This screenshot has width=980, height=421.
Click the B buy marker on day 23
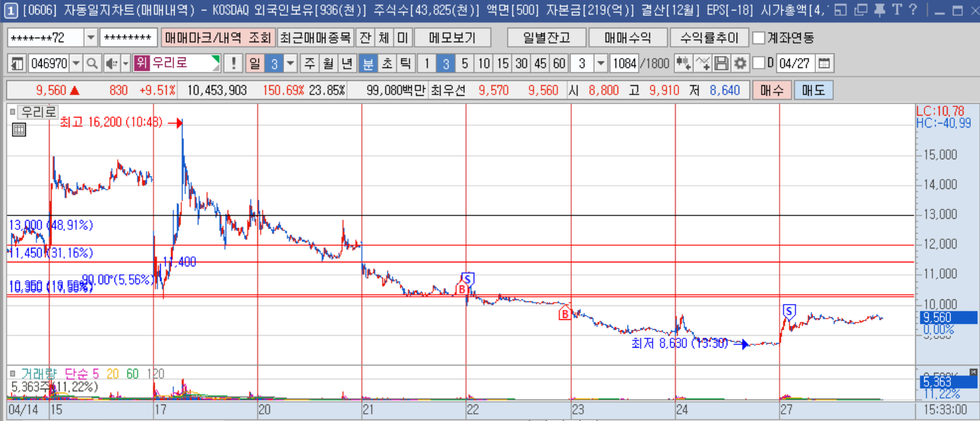pyautogui.click(x=565, y=313)
